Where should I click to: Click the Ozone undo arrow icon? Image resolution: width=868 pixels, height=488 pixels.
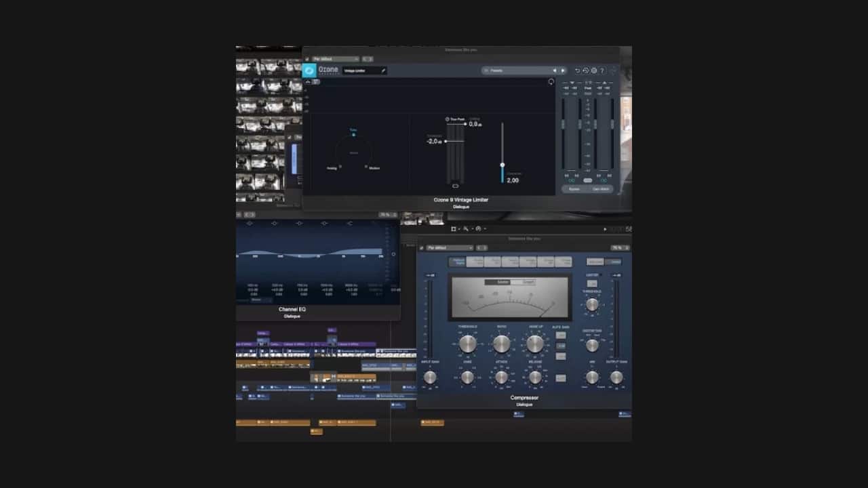578,70
